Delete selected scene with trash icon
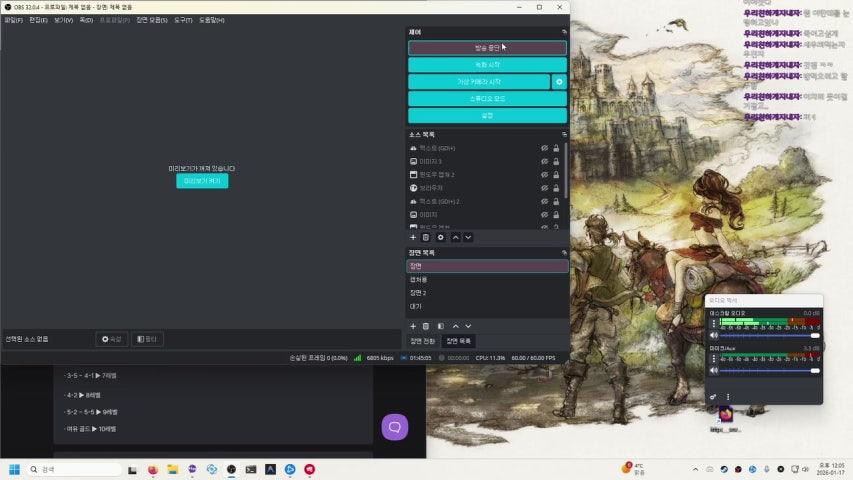The height and width of the screenshot is (480, 853). (x=426, y=326)
